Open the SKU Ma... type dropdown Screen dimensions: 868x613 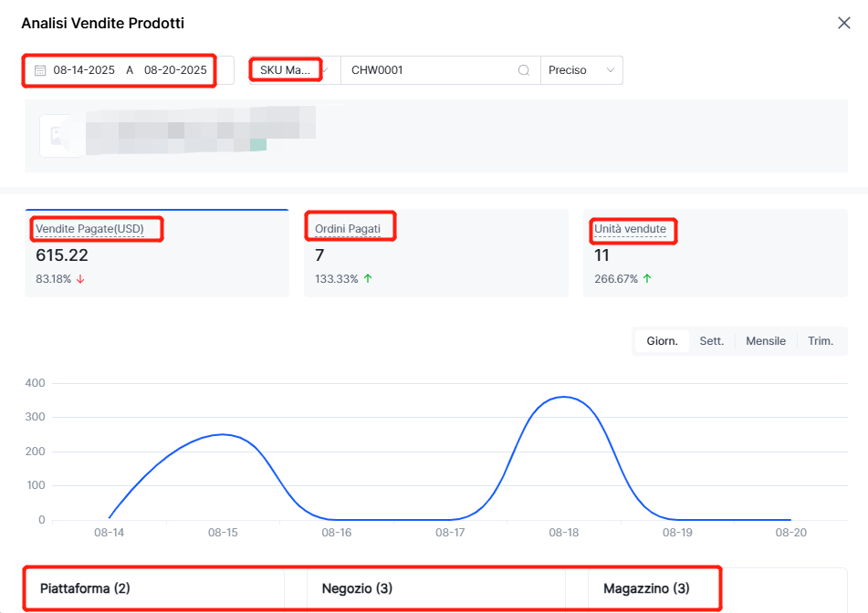(294, 70)
